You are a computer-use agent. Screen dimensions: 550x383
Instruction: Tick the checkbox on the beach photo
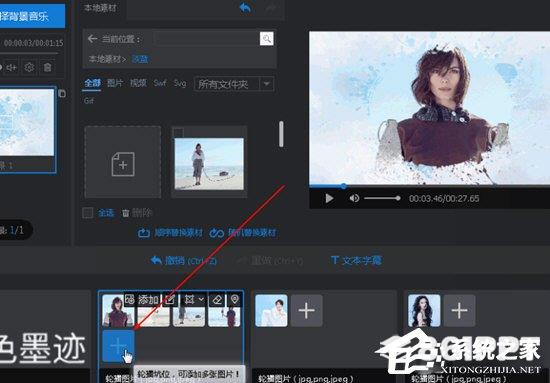[179, 133]
